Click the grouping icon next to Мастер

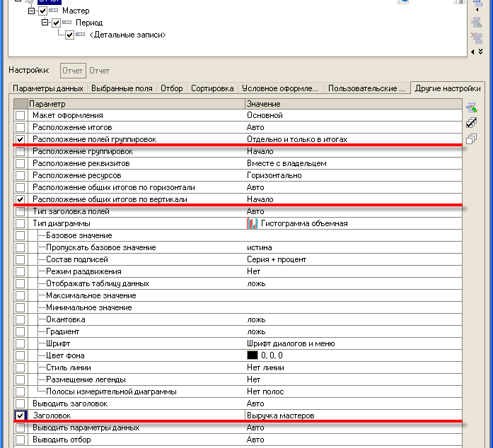pos(54,11)
